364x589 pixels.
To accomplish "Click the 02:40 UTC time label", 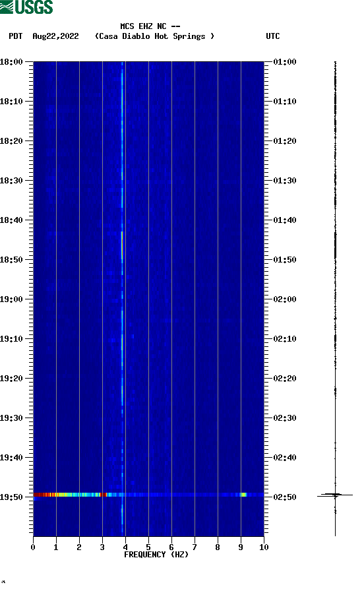I will (285, 458).
